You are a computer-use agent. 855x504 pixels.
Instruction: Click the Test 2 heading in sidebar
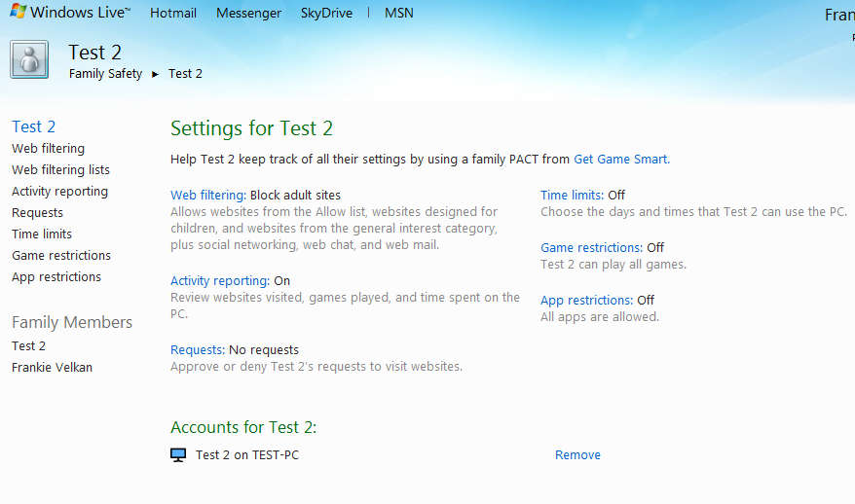(33, 126)
